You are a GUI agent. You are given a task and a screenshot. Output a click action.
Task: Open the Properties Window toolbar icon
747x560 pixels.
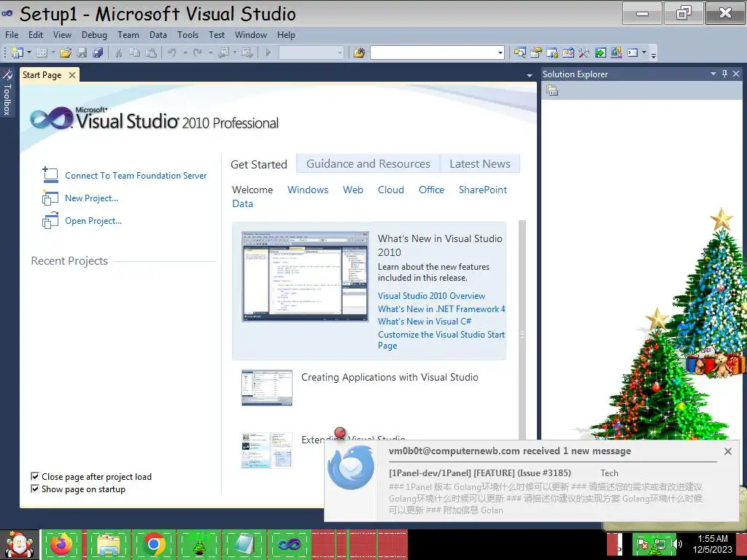coord(536,52)
